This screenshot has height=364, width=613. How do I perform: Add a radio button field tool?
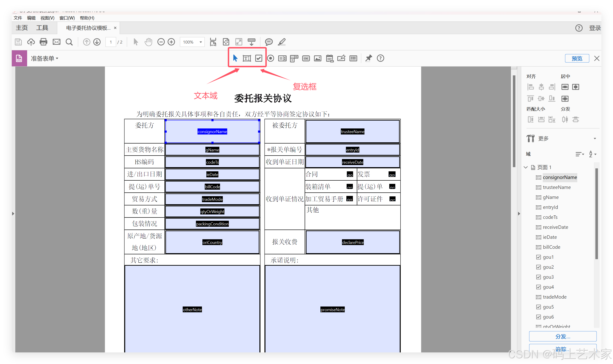pos(271,58)
